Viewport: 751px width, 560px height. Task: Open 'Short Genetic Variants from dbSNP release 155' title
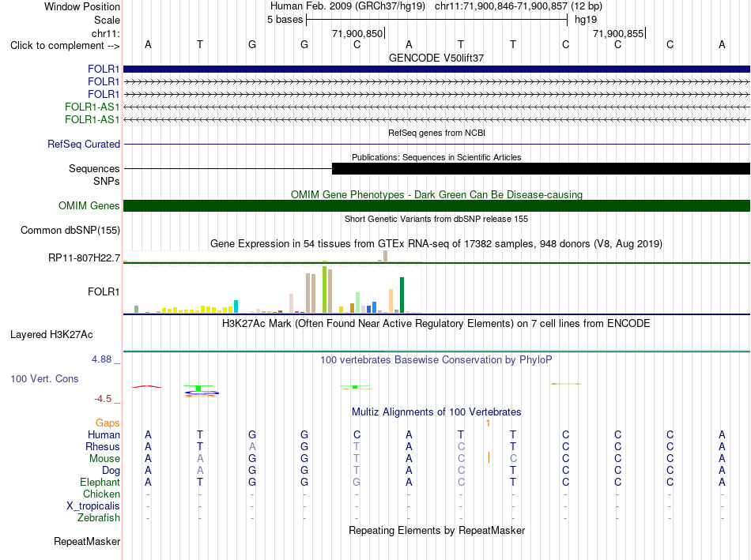pos(436,219)
